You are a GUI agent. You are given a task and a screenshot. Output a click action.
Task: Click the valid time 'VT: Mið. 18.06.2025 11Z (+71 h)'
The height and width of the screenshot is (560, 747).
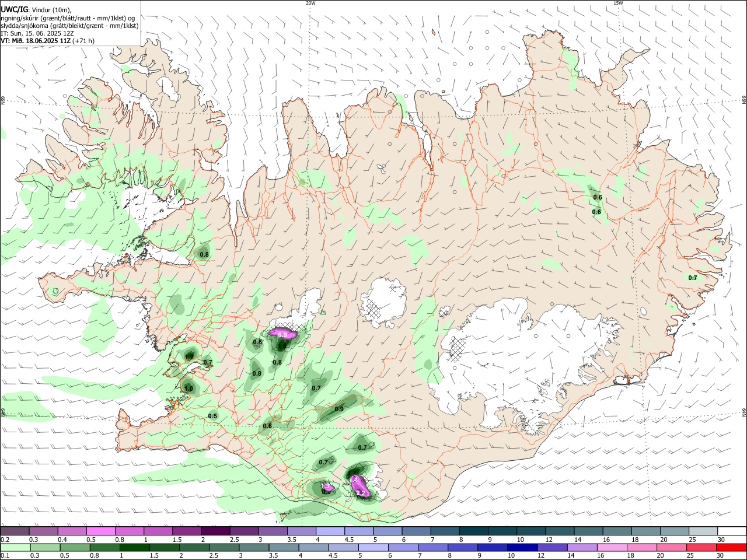[x=47, y=41]
